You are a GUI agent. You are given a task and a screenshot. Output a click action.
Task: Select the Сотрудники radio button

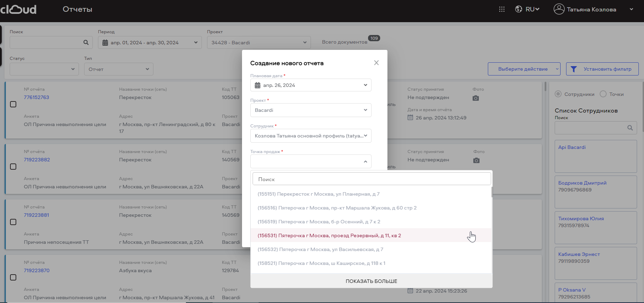coord(558,94)
